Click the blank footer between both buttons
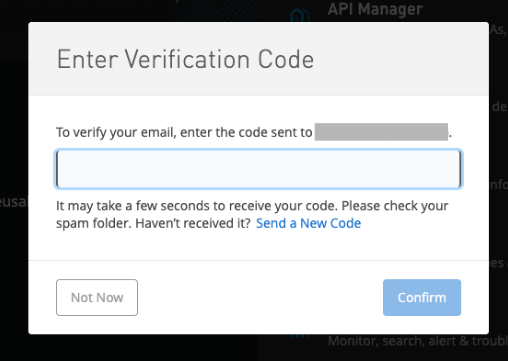508x361 pixels. click(260, 297)
